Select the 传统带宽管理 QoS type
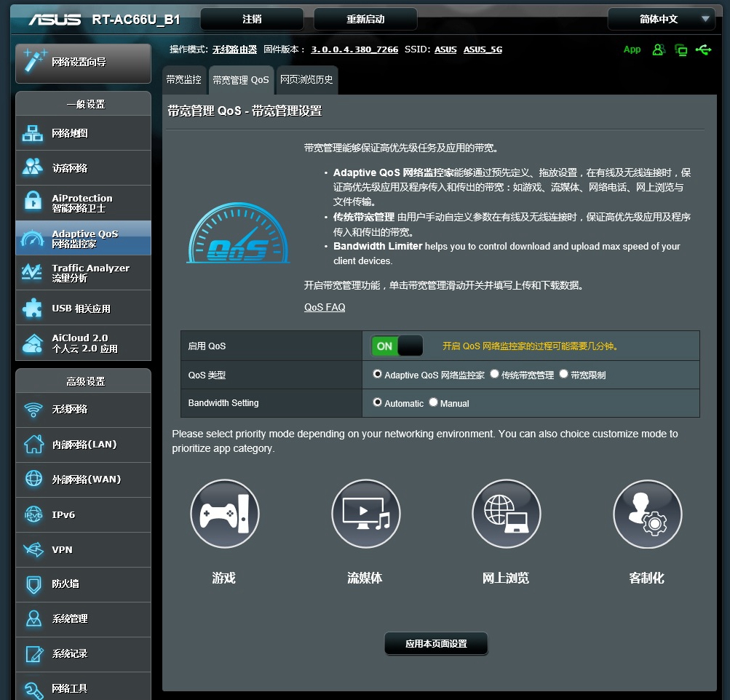This screenshot has width=730, height=700. point(496,374)
